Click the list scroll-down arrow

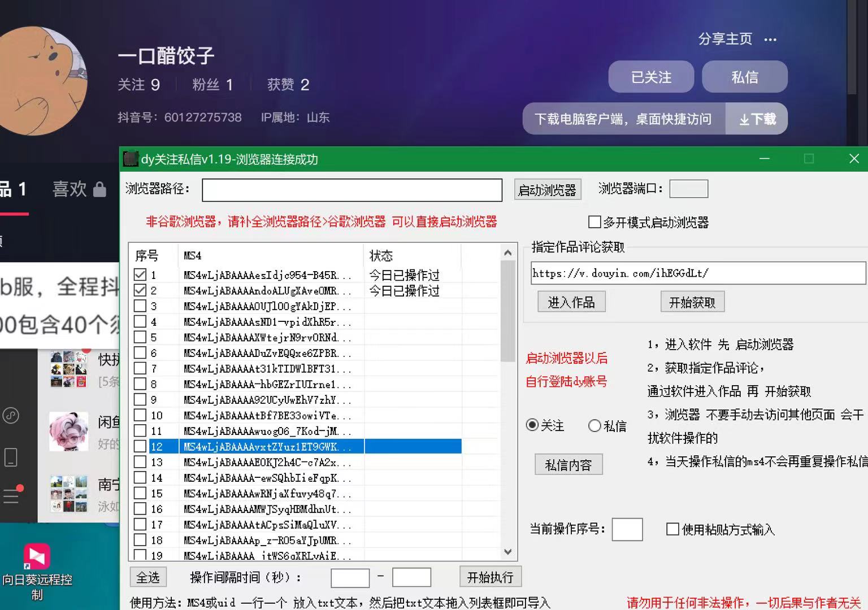click(507, 552)
